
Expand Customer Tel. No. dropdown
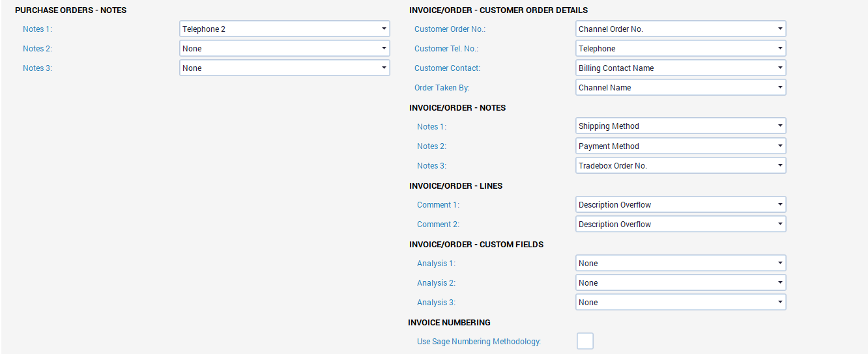[x=680, y=49]
